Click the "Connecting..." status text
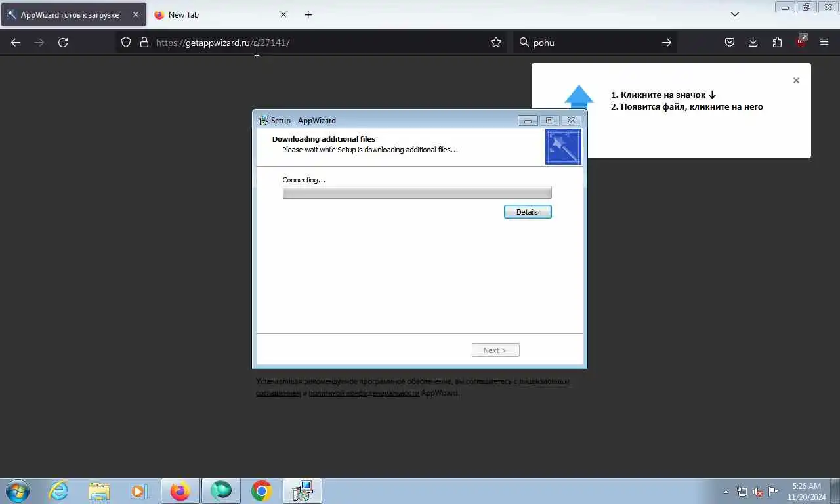 [x=304, y=180]
